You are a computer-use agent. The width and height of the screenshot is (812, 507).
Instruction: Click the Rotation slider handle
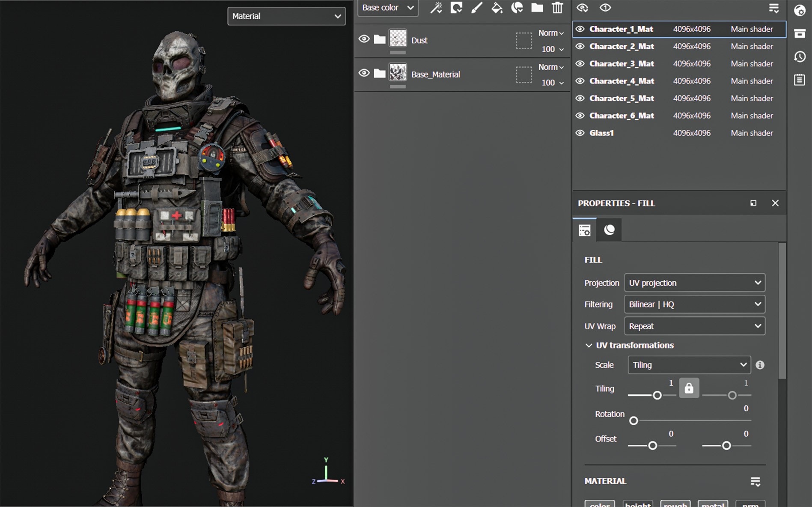click(x=634, y=421)
